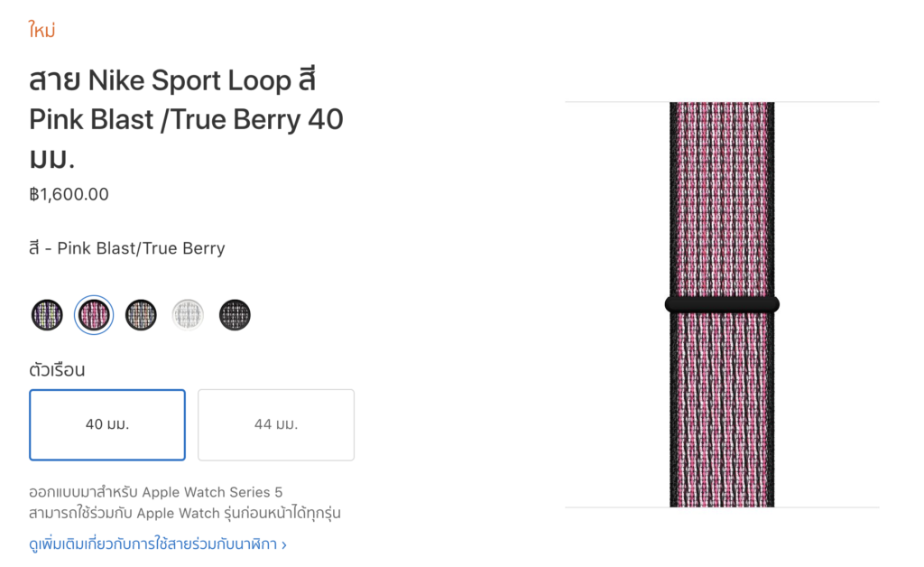The image size is (924, 567).
Task: Click the Apple Watch Series 5 design note
Action: (156, 492)
